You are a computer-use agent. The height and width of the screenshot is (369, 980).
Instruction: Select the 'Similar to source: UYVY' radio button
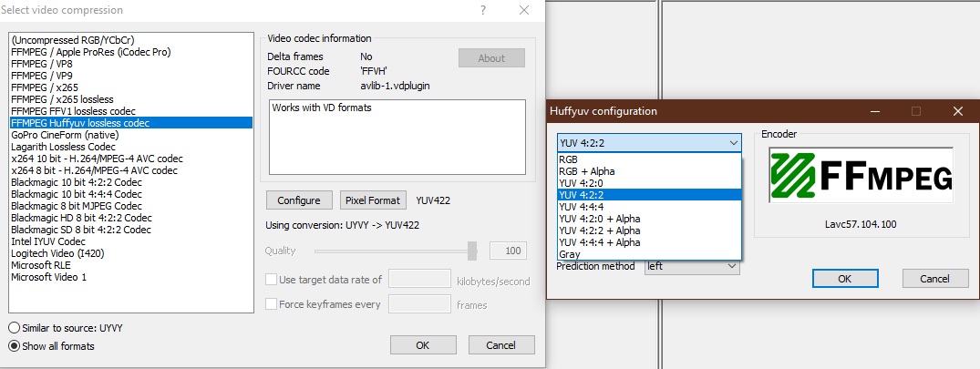[14, 327]
